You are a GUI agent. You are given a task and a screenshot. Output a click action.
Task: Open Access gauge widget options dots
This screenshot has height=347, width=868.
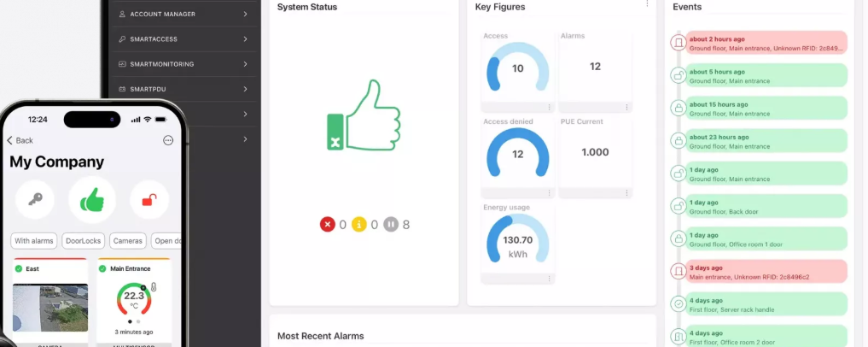(x=550, y=108)
